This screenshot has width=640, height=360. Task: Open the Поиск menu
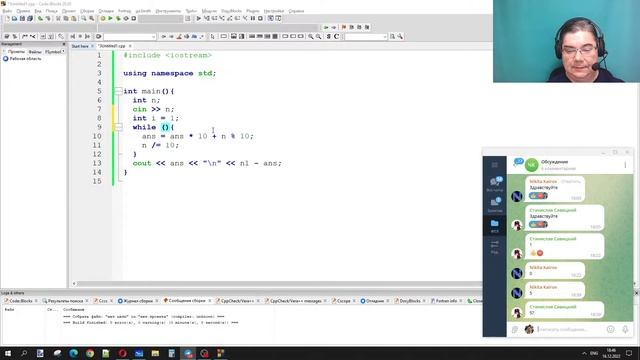coord(51,11)
